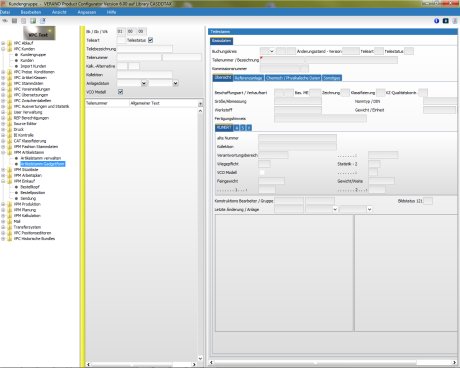Viewport: 460px width, 368px height.
Task: Click the grey rightmost icon in the top-right toolbar
Action: 455,21
